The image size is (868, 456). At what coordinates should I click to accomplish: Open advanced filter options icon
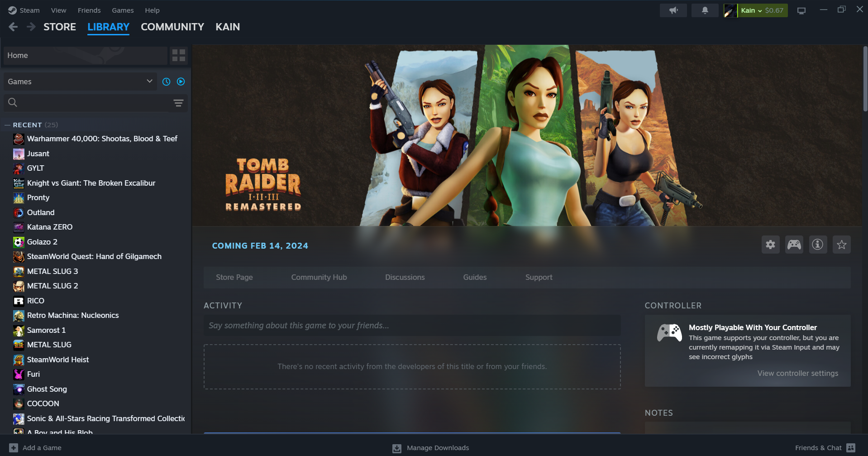178,103
